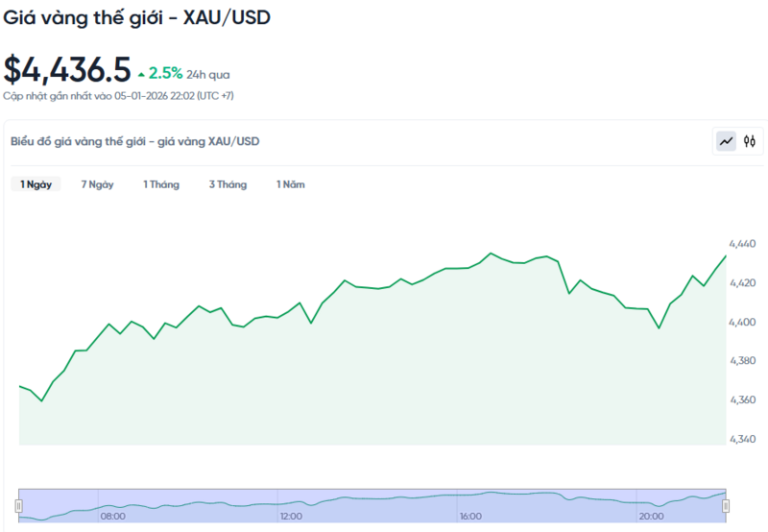Click the Cập nhật gần nhất timestamp

pos(118,96)
